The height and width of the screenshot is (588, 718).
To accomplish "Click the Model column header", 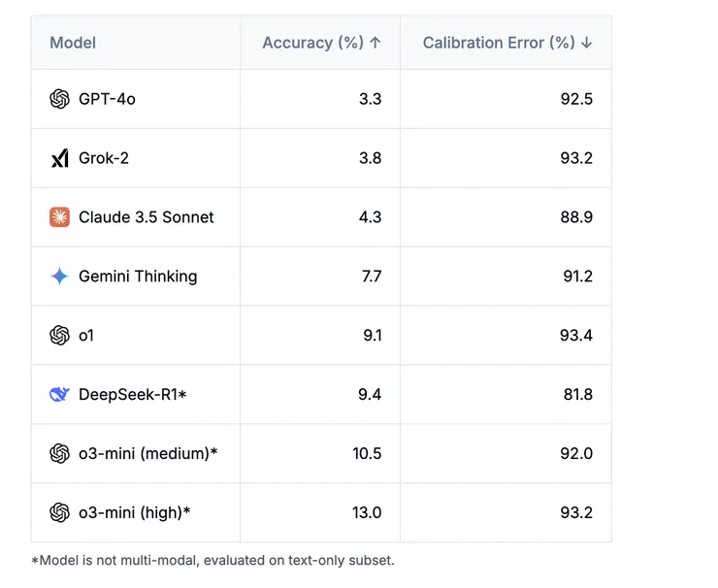I will [x=73, y=43].
